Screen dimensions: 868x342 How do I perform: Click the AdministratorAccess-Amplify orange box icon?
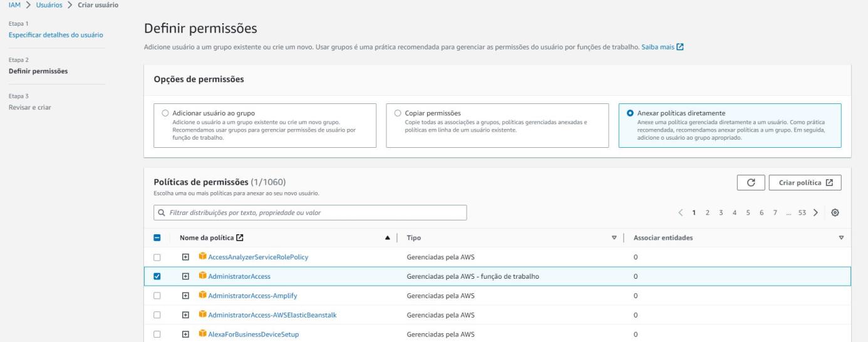pyautogui.click(x=202, y=295)
